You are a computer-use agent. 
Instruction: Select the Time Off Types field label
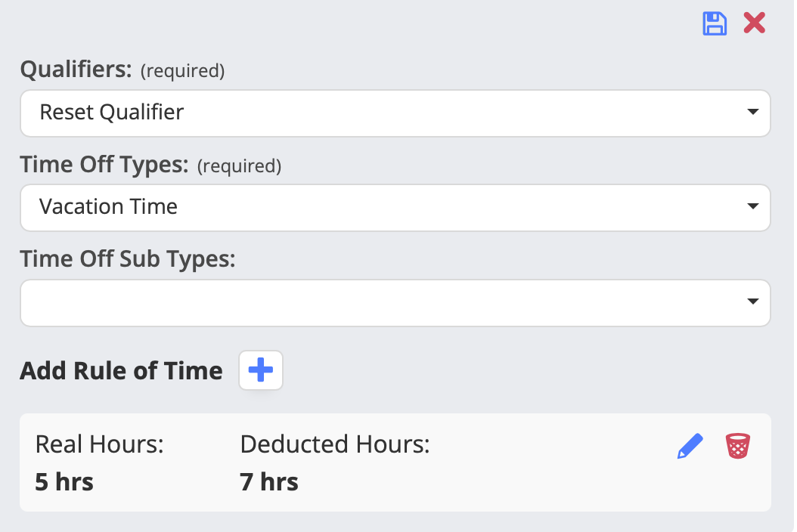[104, 165]
